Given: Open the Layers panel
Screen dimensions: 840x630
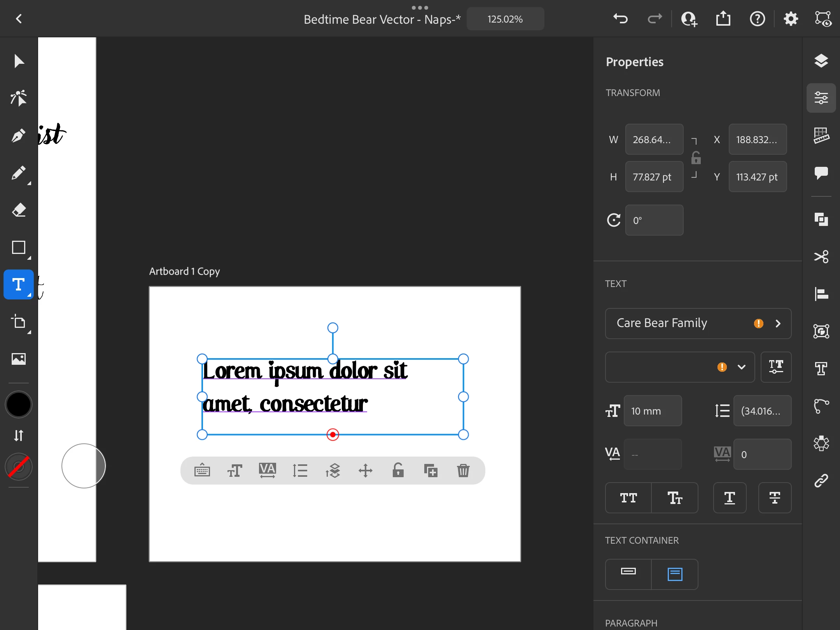Looking at the screenshot, I should click(821, 61).
